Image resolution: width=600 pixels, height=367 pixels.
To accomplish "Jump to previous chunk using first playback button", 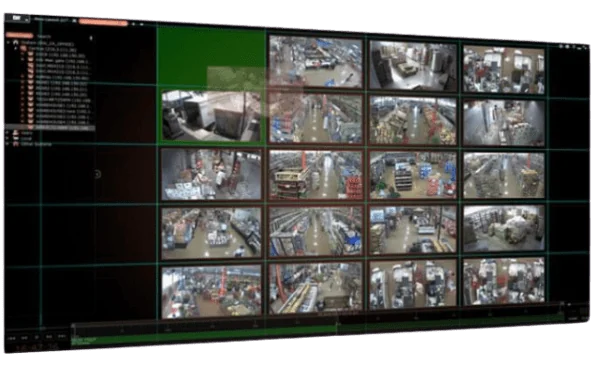I will (x=11, y=338).
